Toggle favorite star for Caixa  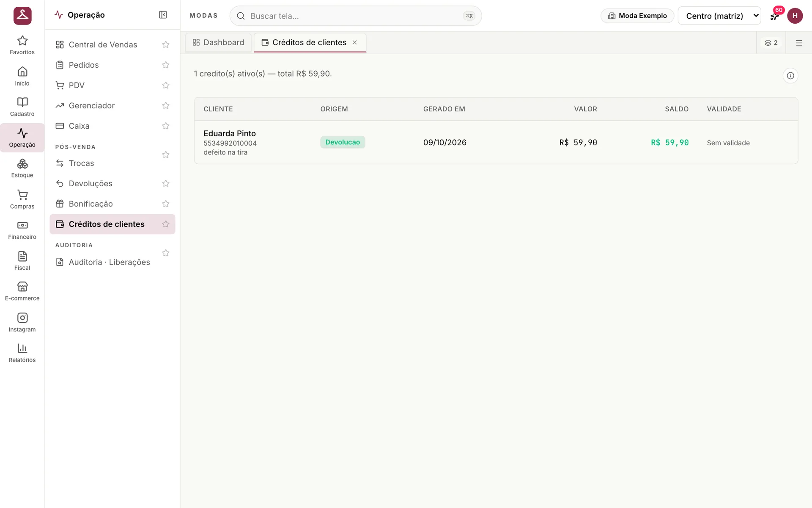(166, 126)
